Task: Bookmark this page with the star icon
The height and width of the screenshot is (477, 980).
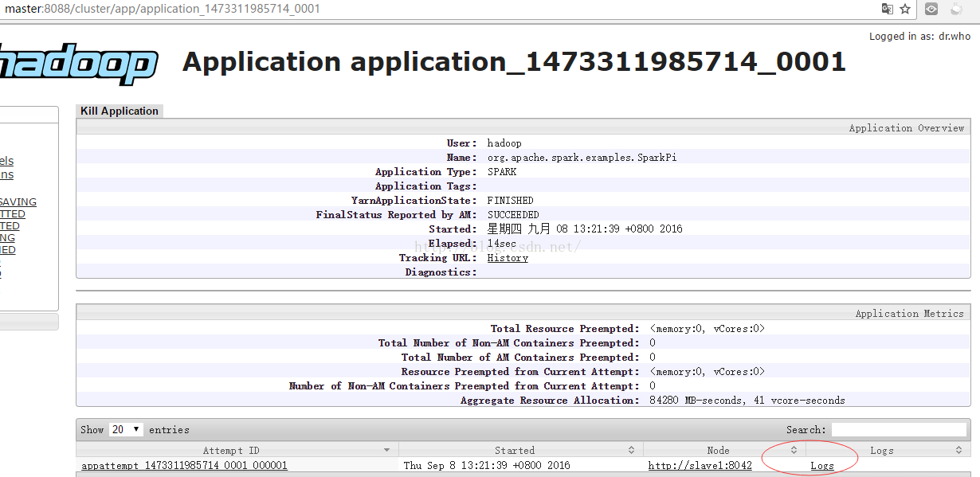Action: (905, 9)
